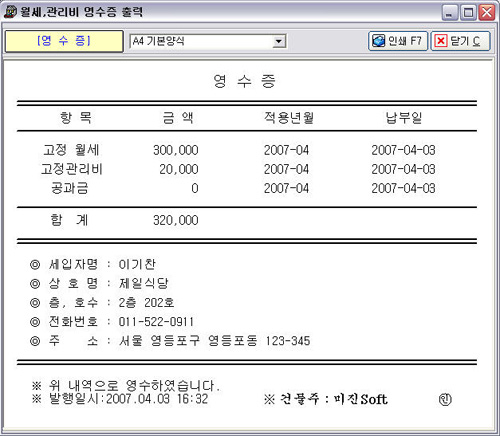Click the 공과금 row label
Screen dimensions: 500x436
(70, 188)
